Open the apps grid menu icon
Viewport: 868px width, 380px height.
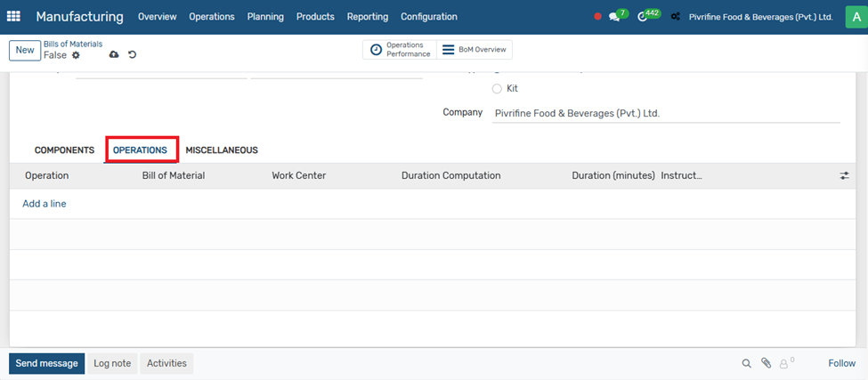13,17
